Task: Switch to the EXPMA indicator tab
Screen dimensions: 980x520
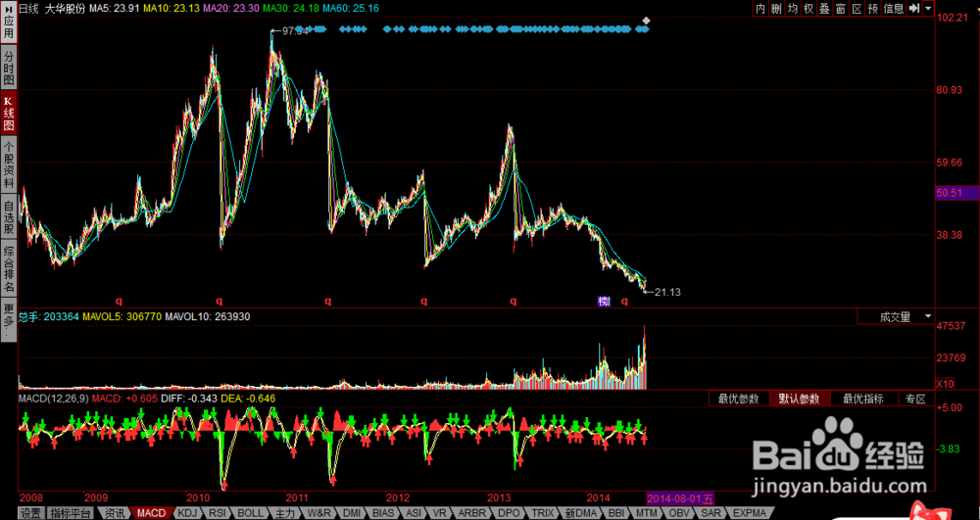Action: (748, 514)
